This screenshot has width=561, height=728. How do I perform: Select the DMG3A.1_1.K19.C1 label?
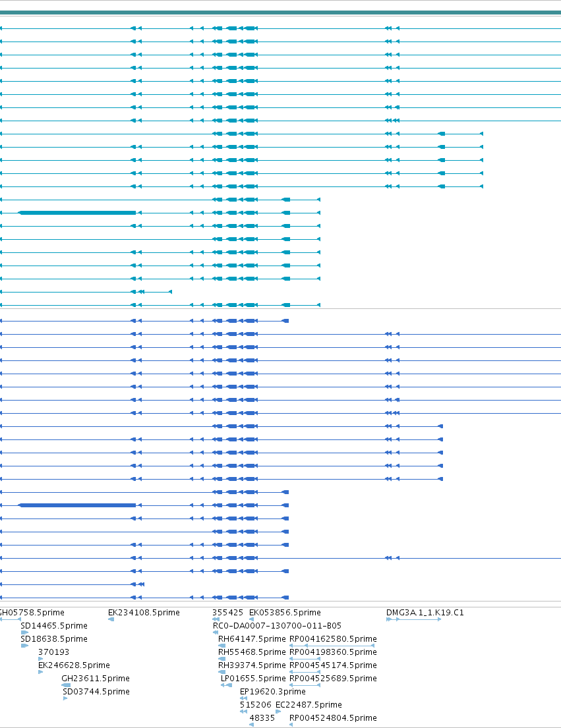pos(425,613)
